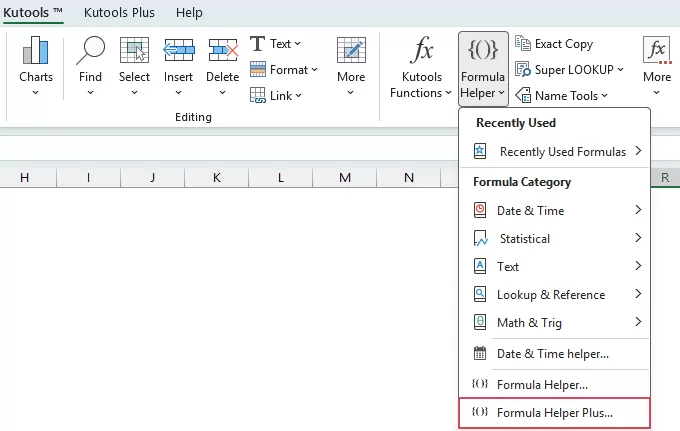Expand the Select dropdown arrow
Screen dimensions: 680x431
point(134,92)
